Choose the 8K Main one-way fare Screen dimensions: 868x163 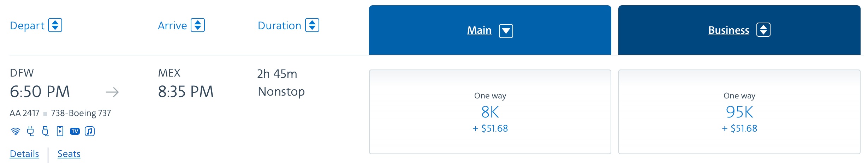click(x=490, y=112)
